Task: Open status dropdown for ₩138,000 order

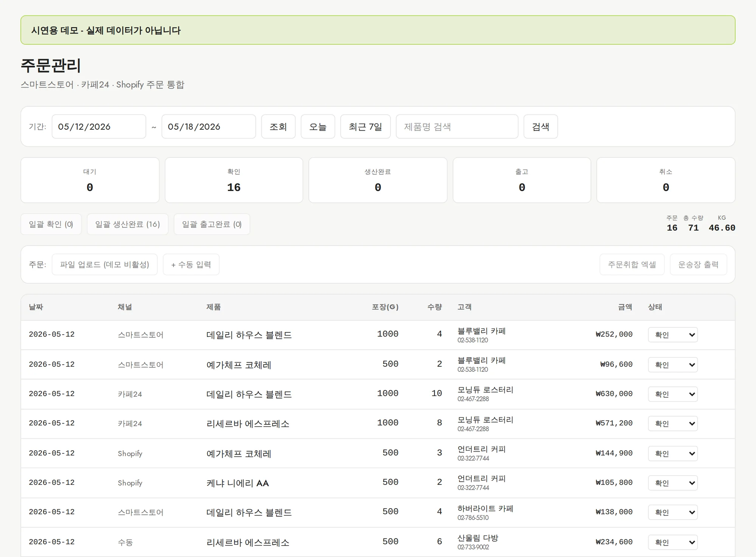Action: pos(673,512)
